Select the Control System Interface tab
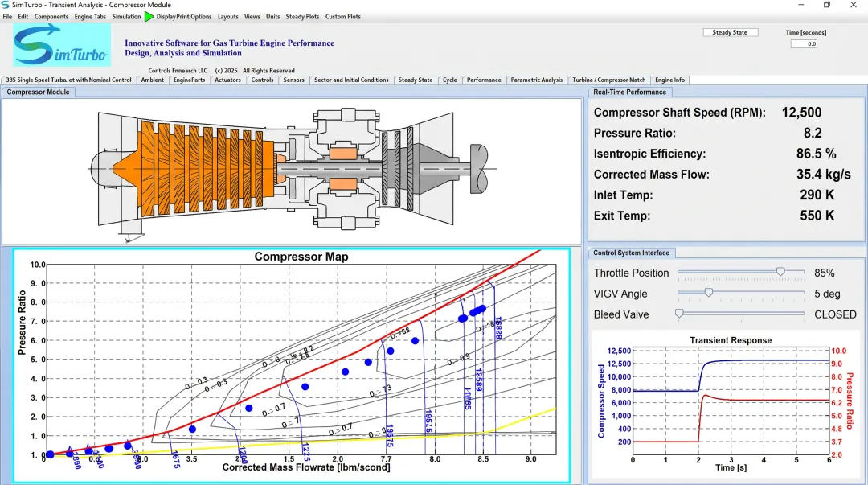868x485 pixels. pos(631,253)
